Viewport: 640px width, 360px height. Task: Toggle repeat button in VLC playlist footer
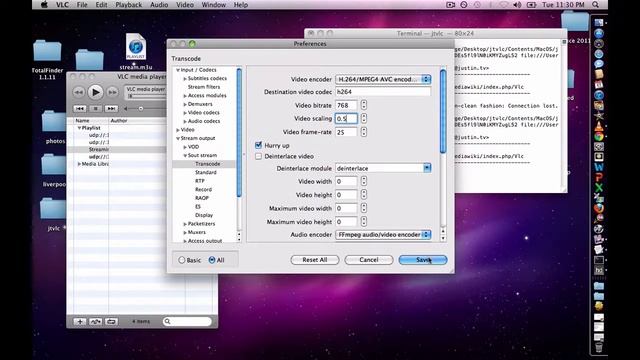coord(111,322)
